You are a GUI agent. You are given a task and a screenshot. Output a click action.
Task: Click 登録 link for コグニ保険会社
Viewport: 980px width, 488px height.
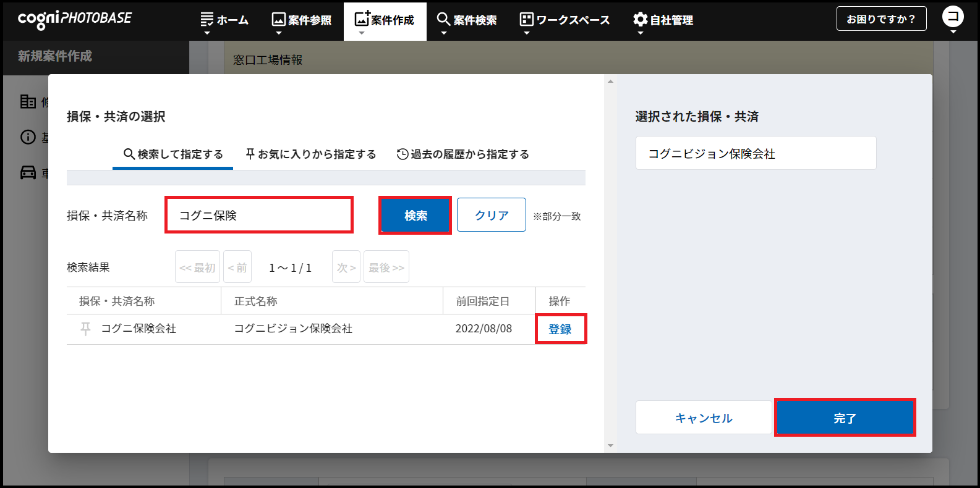coord(560,329)
